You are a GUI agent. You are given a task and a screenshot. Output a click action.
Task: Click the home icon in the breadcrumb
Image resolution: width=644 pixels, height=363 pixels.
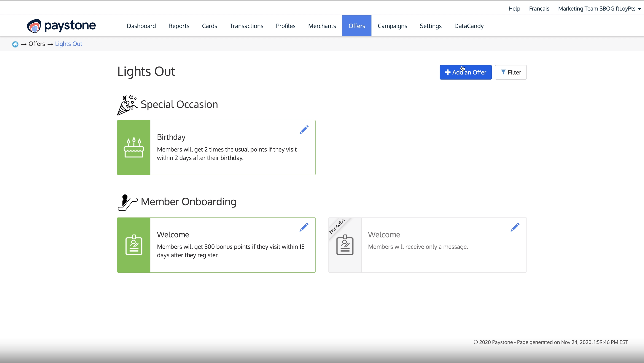point(15,44)
